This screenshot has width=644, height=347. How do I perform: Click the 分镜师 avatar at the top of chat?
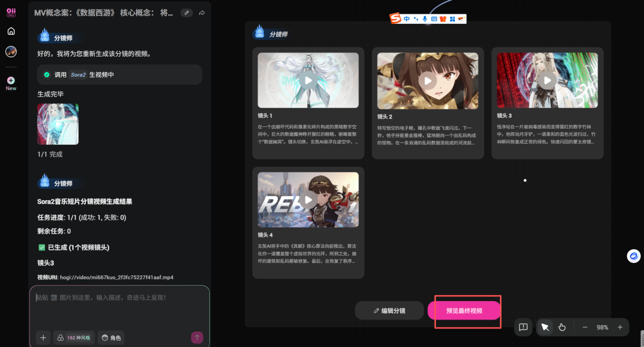click(x=45, y=36)
